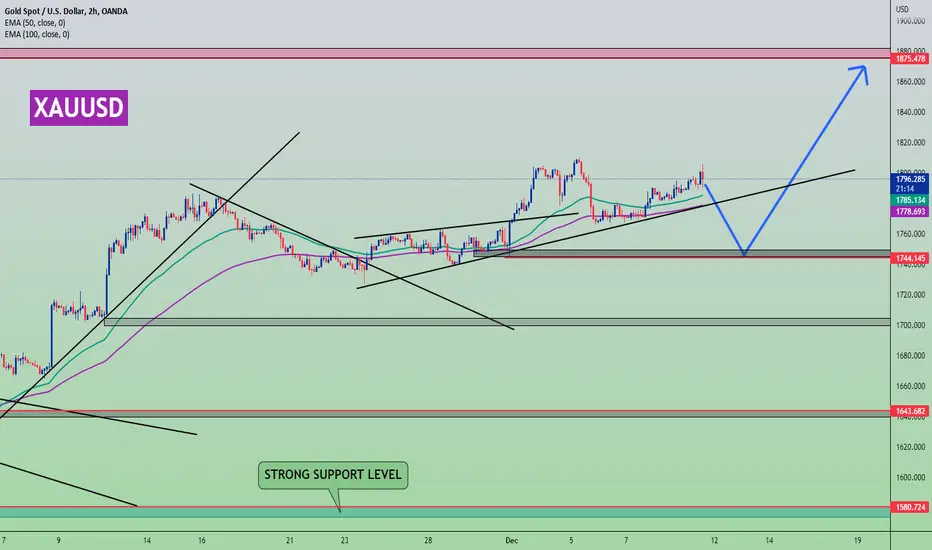
Task: Click the purple EMA value label 1778.693
Action: (x=910, y=212)
